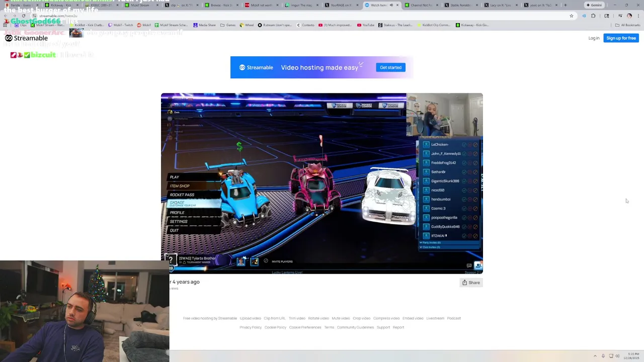644x362 pixels.
Task: Show hidden system tray icons
Action: [x=595, y=356]
